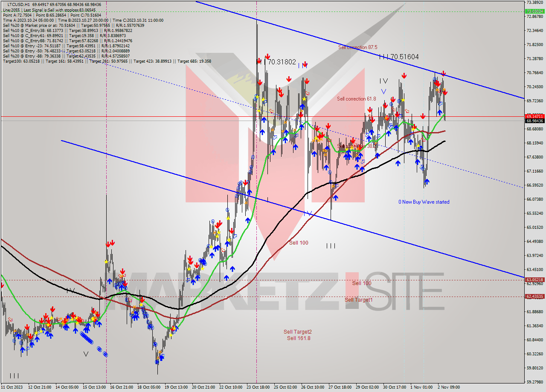The width and height of the screenshot is (546, 392).
Task: Click the 66.07380 price axis value
Action: (535, 199)
